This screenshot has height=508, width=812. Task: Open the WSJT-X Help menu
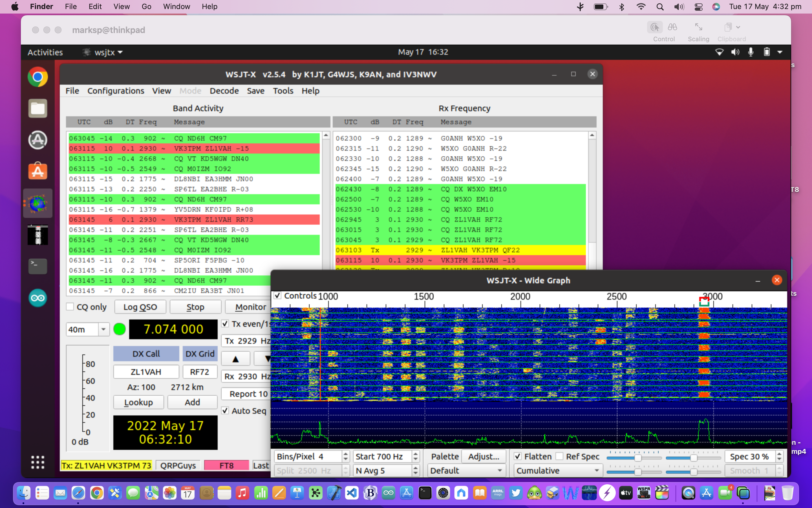310,91
